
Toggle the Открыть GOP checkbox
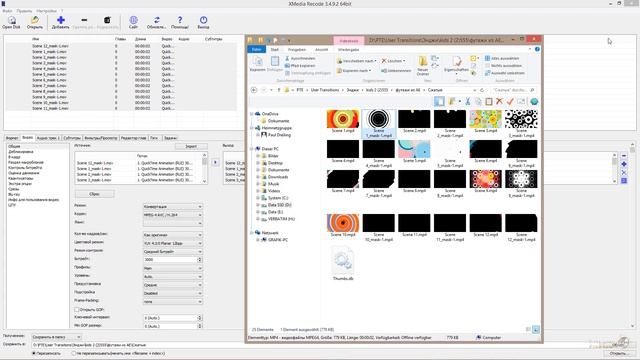[x=77, y=310]
